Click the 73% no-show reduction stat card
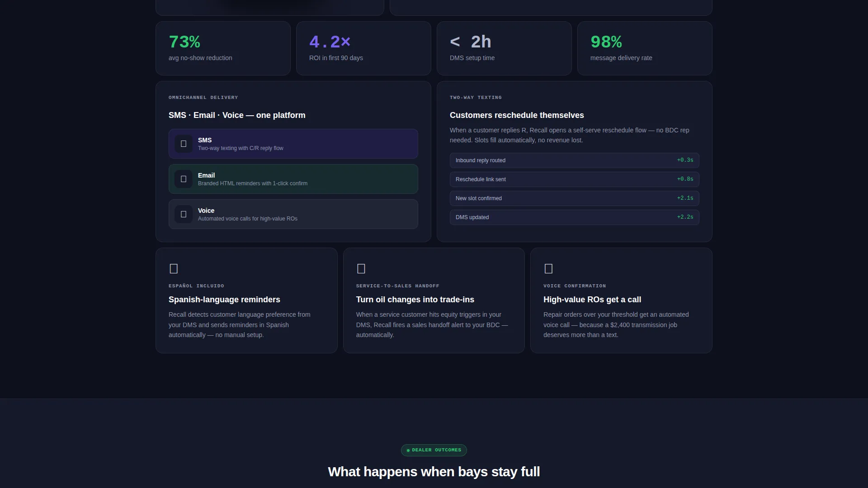 (x=223, y=48)
